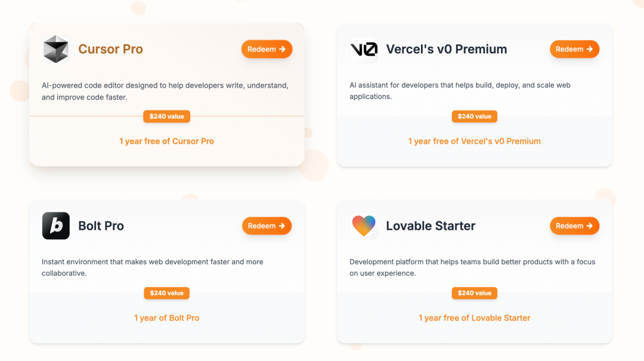Click the arrow in Lovable Starter Redeem button
The width and height of the screenshot is (644, 361).
point(590,226)
